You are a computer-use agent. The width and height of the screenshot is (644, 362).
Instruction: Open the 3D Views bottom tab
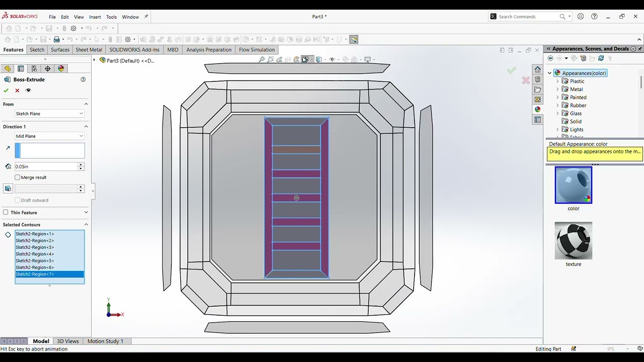pos(68,341)
